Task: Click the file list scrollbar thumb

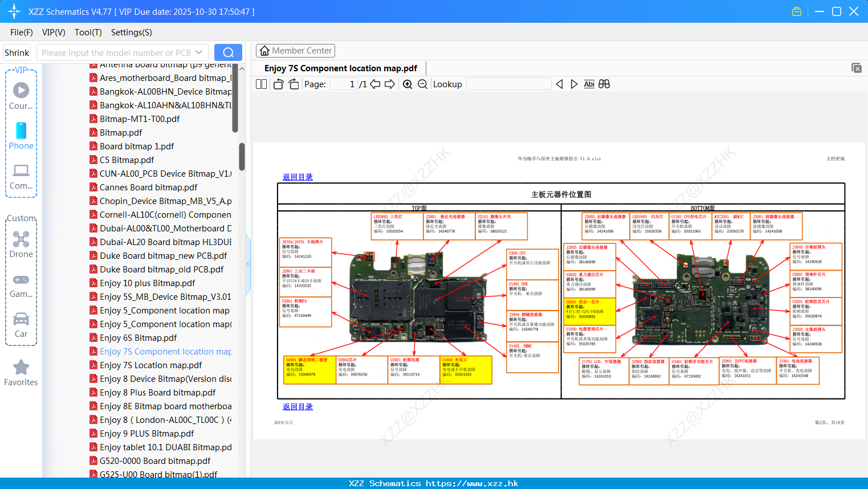Action: (x=242, y=156)
